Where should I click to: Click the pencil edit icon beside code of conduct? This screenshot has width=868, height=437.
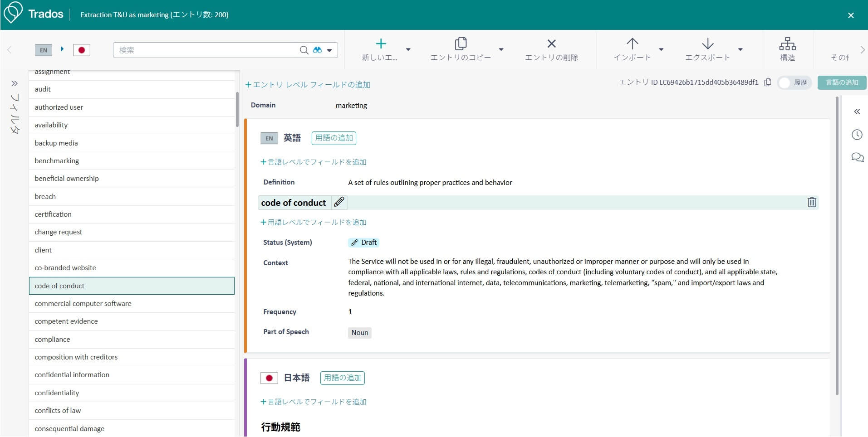339,202
